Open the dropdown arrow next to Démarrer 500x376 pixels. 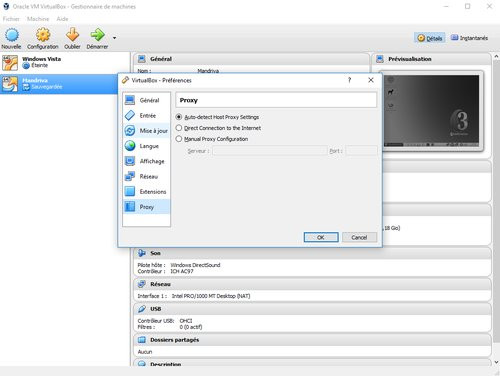click(x=114, y=38)
